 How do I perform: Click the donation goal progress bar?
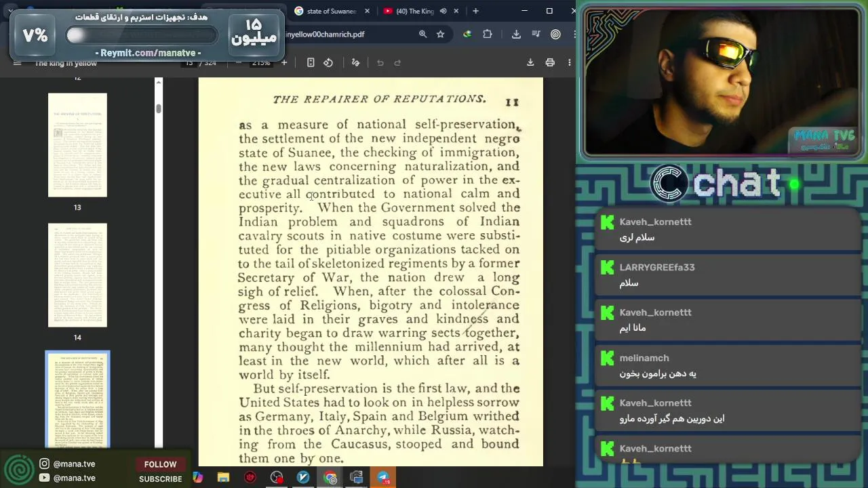pyautogui.click(x=142, y=35)
